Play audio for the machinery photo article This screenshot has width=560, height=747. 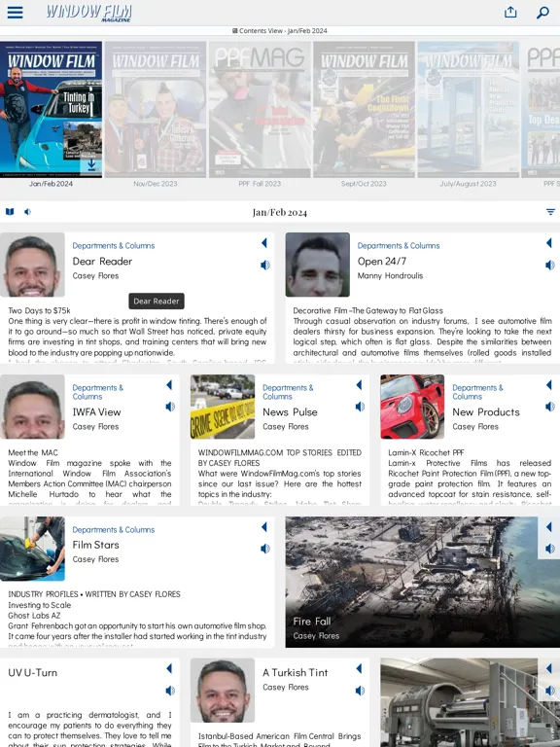(550, 691)
